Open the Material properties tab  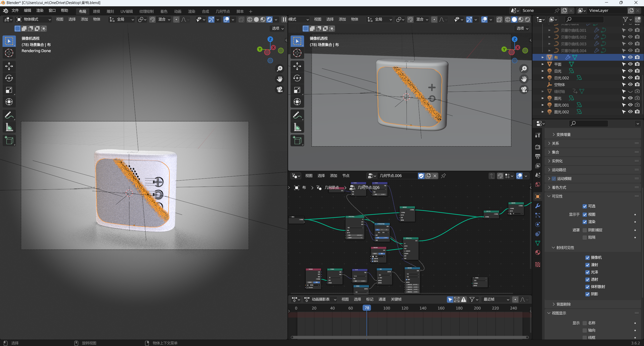538,252
